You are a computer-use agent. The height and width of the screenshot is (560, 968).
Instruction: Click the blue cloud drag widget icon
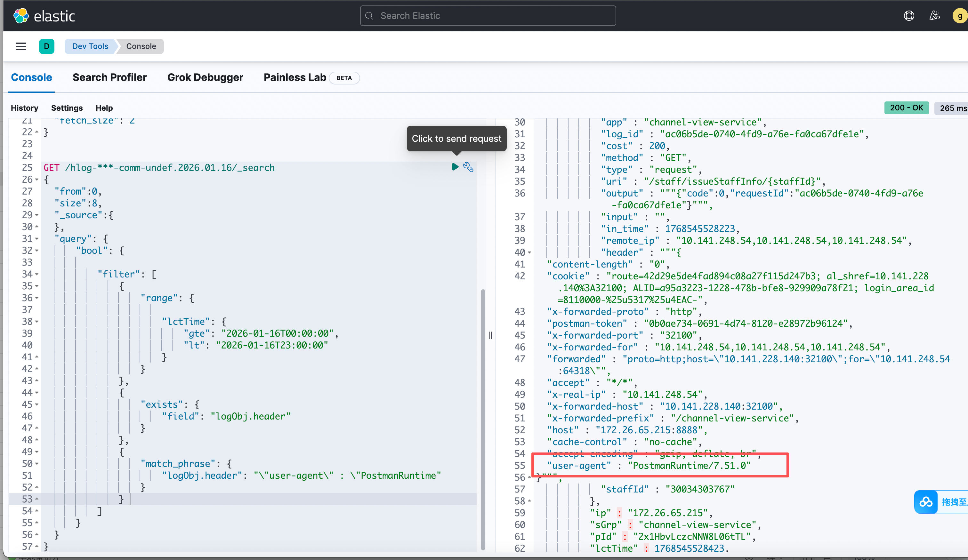(x=926, y=502)
